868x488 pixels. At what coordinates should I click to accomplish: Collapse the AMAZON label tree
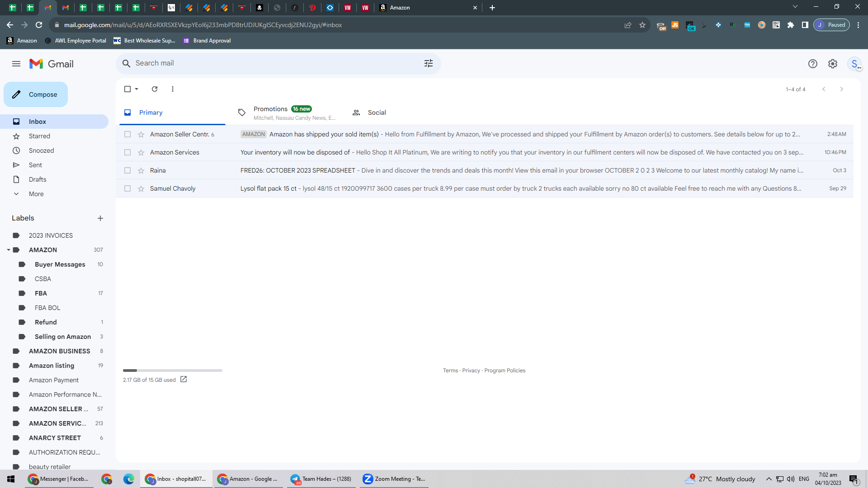click(8, 250)
